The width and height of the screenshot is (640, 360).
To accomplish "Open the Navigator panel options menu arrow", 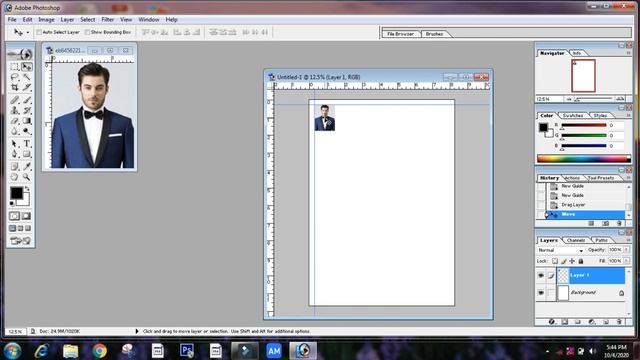I will 628,53.
